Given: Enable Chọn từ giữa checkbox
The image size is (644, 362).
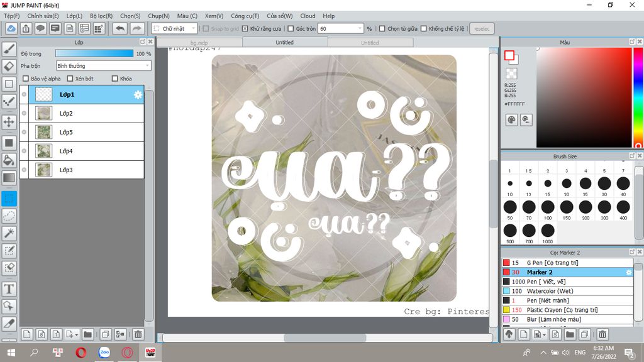Looking at the screenshot, I should pyautogui.click(x=382, y=29).
